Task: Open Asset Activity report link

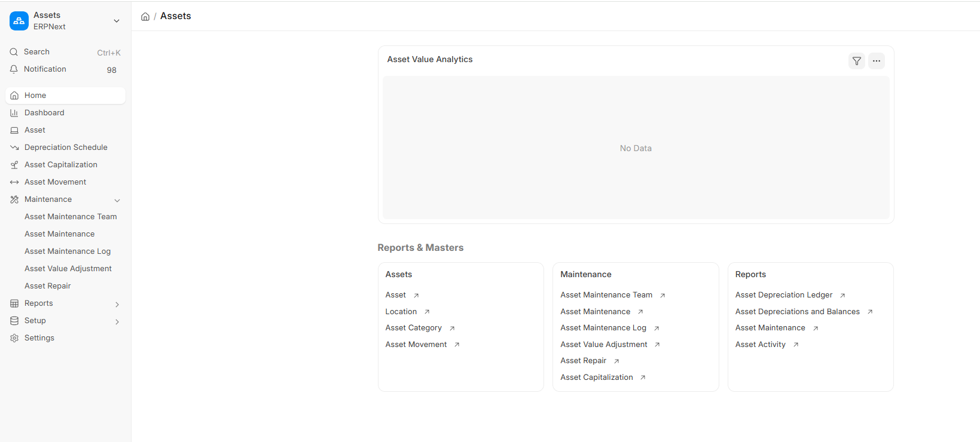Action: tap(761, 345)
